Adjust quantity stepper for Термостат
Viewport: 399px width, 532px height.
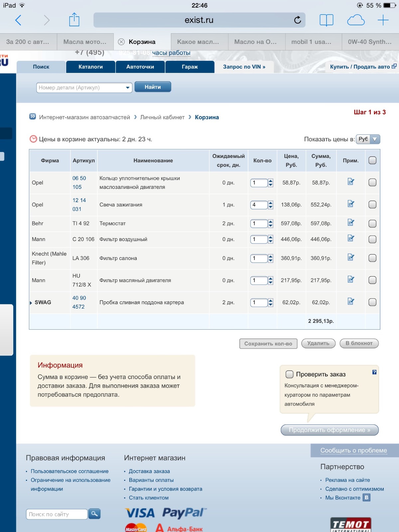(270, 224)
